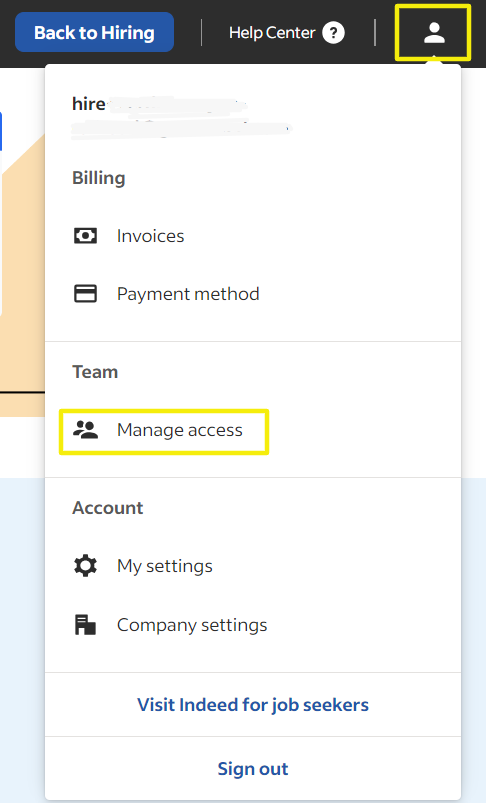
Task: Open the Invoices menu entry
Action: pyautogui.click(x=150, y=236)
